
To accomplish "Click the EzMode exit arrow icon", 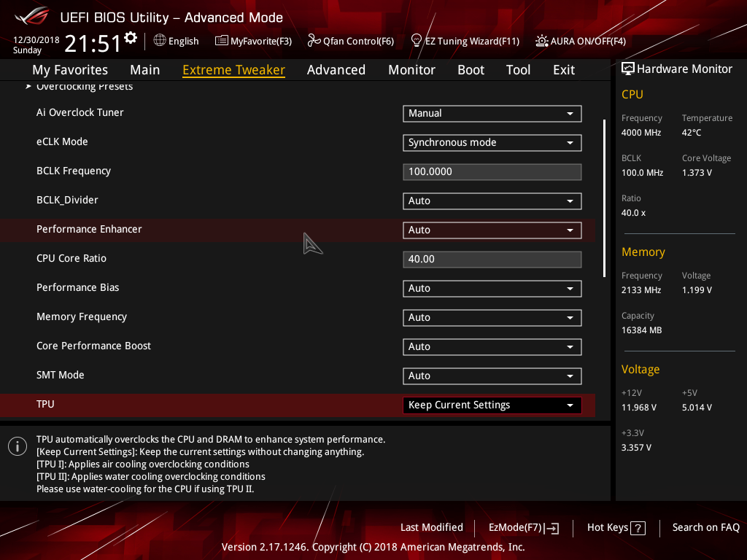I will click(x=551, y=528).
